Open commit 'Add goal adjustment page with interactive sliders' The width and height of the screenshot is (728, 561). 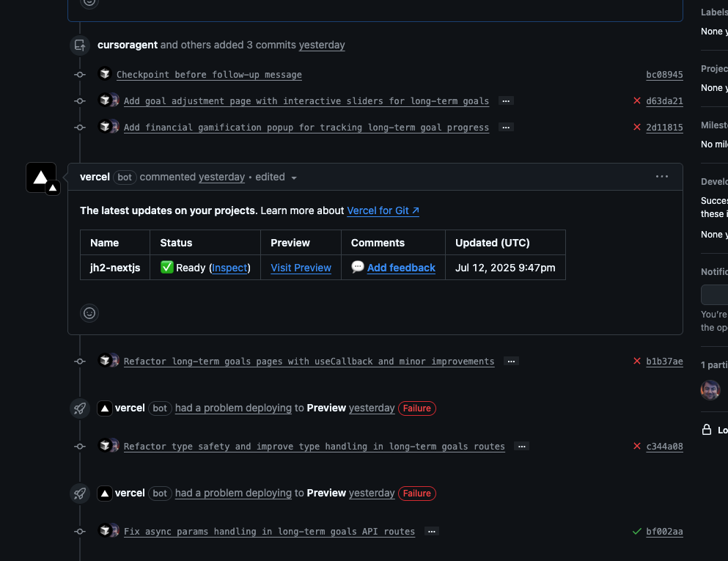coord(306,101)
